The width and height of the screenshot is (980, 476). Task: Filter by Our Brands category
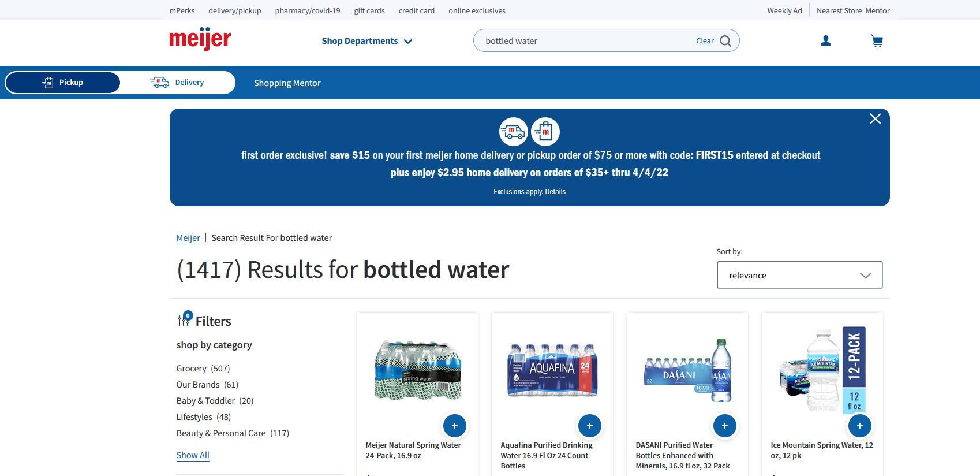207,385
